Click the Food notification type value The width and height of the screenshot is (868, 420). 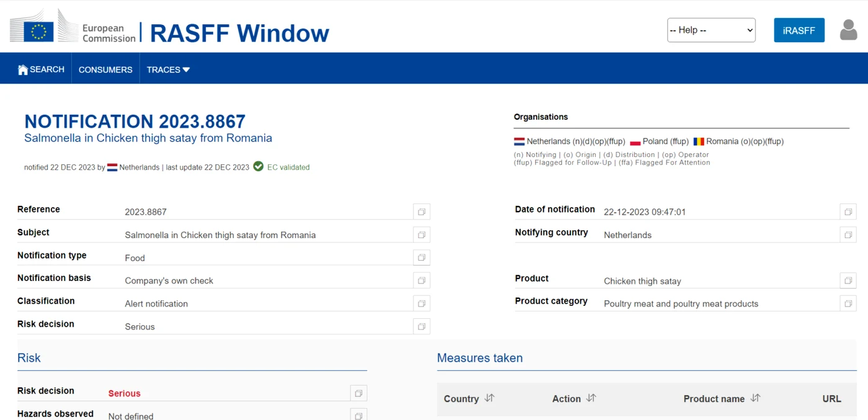click(135, 258)
